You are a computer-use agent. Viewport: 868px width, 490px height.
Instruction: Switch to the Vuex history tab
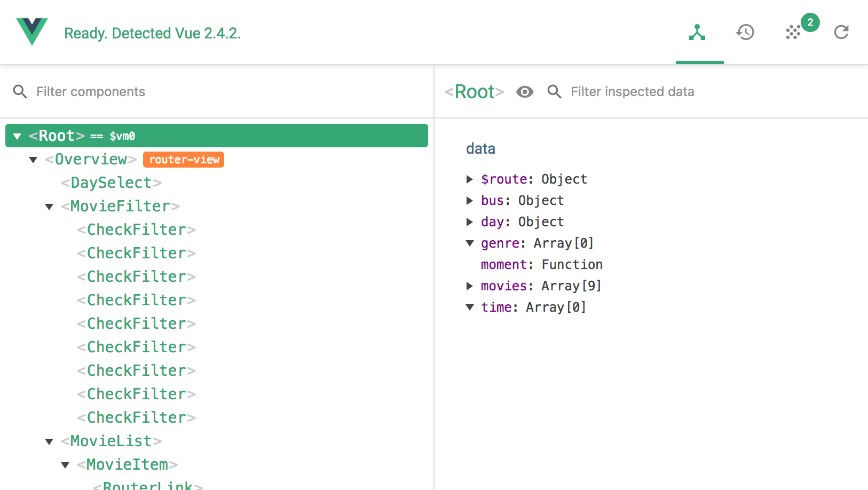click(745, 33)
